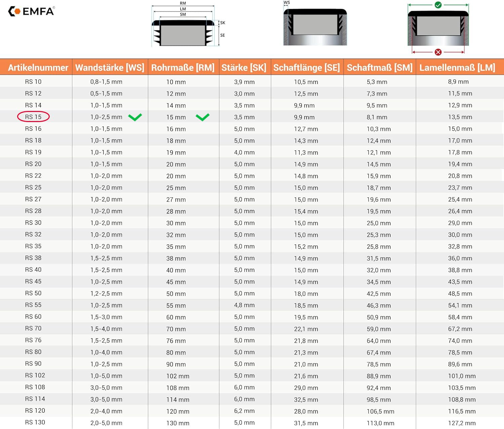Screen dimensions: 504x429
Task: Select Schaftlänge value 12,7 mm
Action: (306, 129)
